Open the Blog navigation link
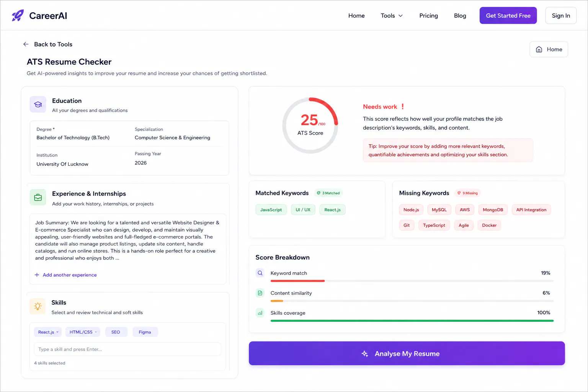The image size is (588, 392). tap(460, 16)
